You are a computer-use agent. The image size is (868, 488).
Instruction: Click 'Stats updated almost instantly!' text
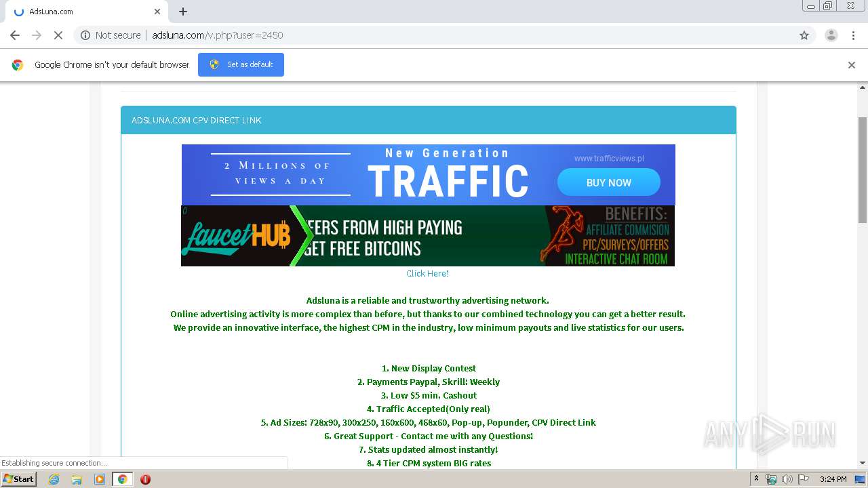pos(433,449)
